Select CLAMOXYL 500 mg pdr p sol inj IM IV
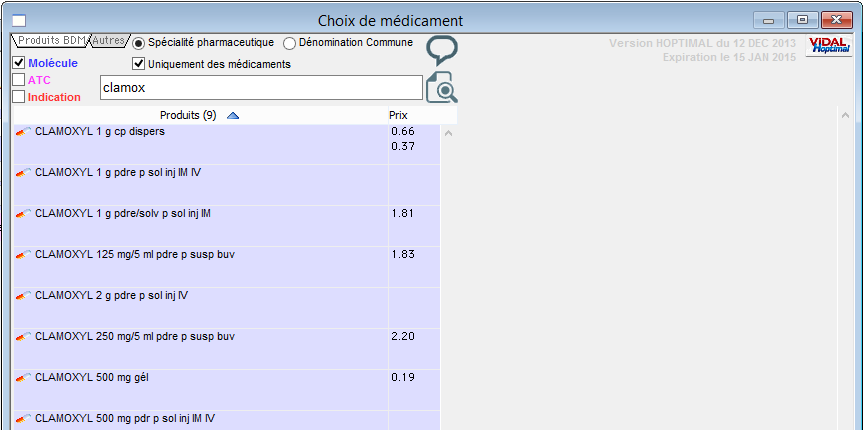863x430 pixels. (227, 421)
